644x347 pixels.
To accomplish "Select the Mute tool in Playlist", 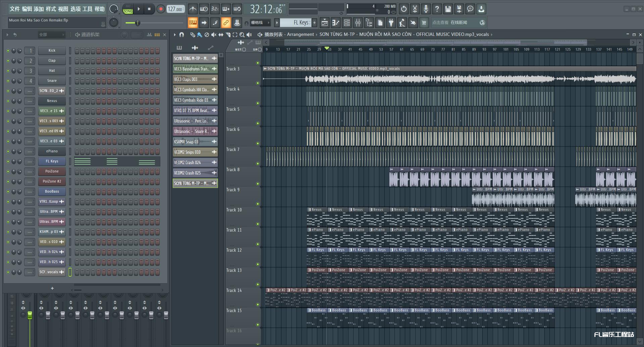I will tap(214, 35).
